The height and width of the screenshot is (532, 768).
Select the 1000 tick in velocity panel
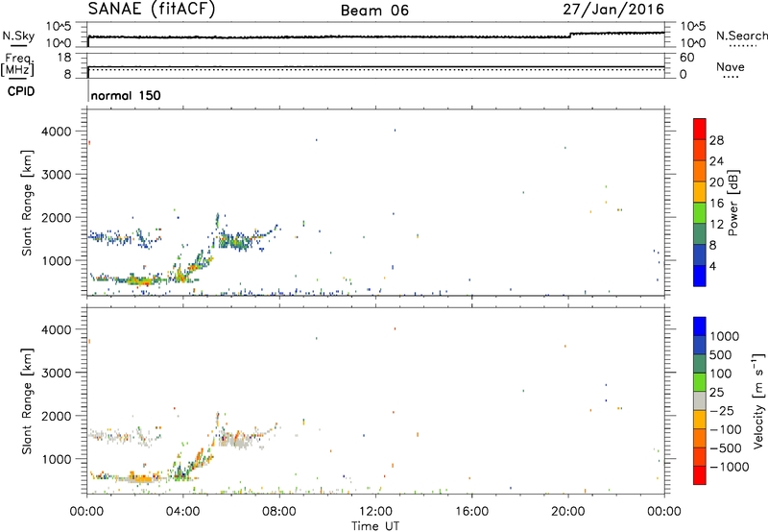coord(57,458)
